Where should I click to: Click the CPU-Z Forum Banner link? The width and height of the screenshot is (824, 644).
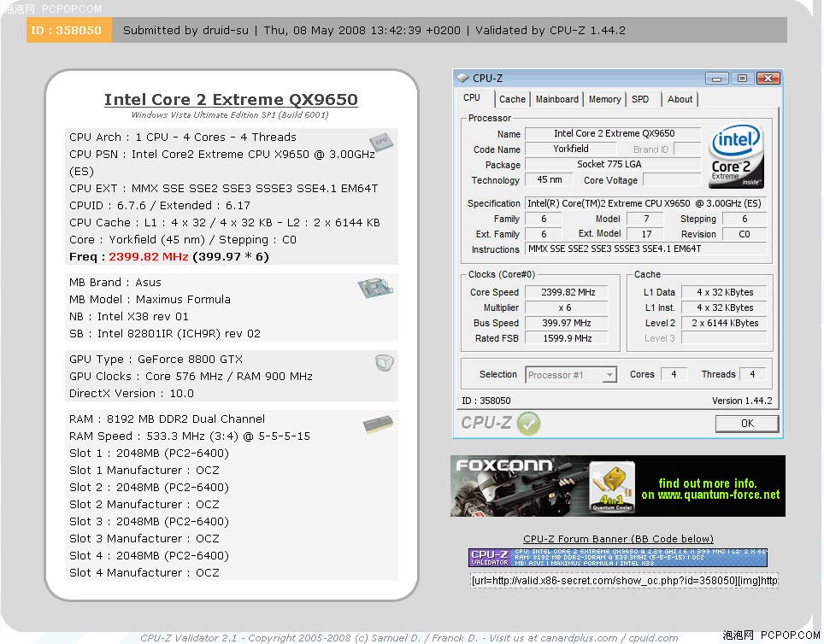pyautogui.click(x=618, y=539)
